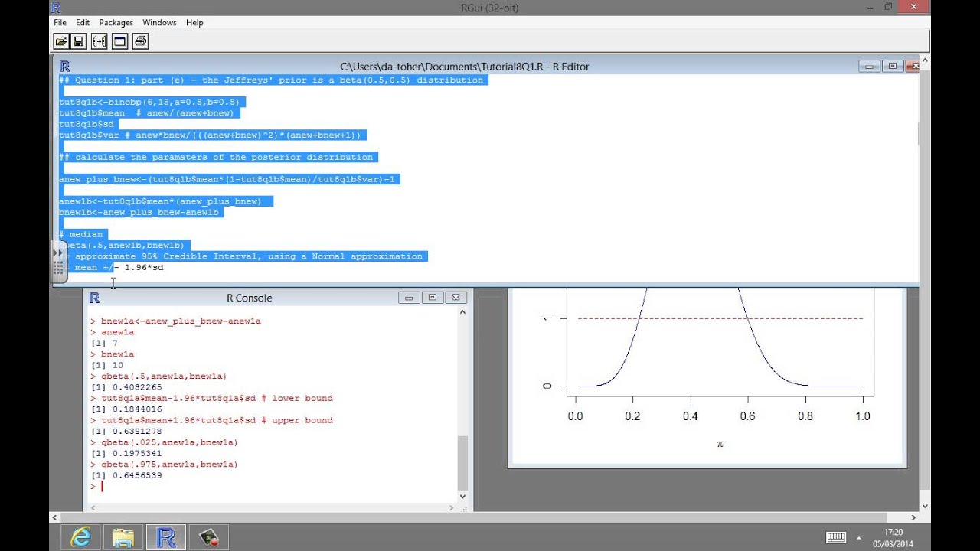Click the Question 1 part (e) comment line
The height and width of the screenshot is (551, 980).
(x=272, y=80)
